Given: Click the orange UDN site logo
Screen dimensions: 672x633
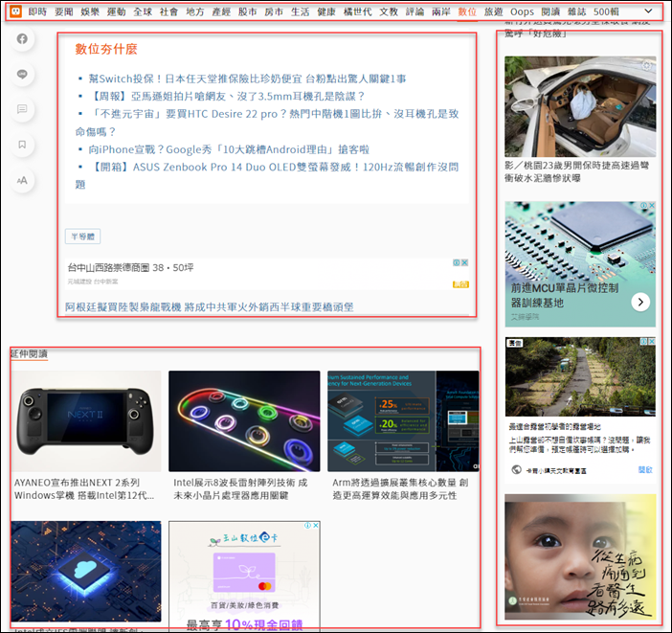Looking at the screenshot, I should coord(16,11).
